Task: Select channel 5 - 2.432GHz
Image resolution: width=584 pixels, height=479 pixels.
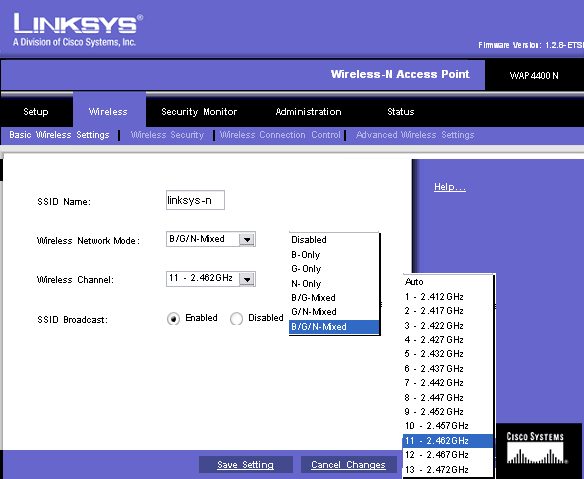Action: [448, 353]
